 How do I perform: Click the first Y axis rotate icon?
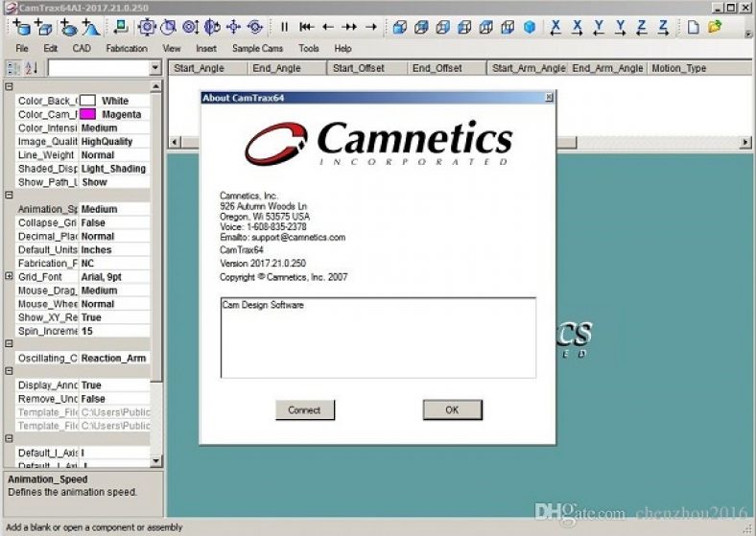(x=599, y=28)
